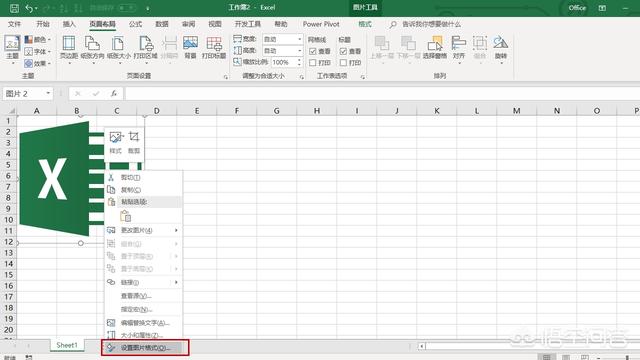Screen dimensions: 640x360
Task: Click the formula bar Enter checkmark icon
Action: tap(96, 93)
